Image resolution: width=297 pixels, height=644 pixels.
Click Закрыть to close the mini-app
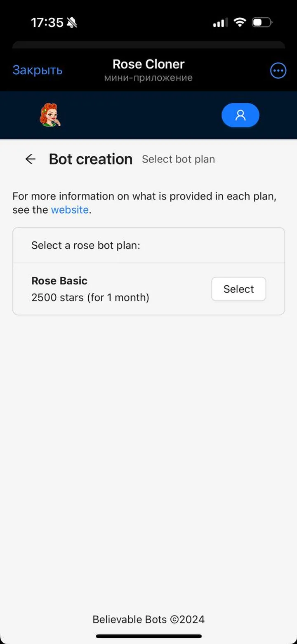(37, 70)
